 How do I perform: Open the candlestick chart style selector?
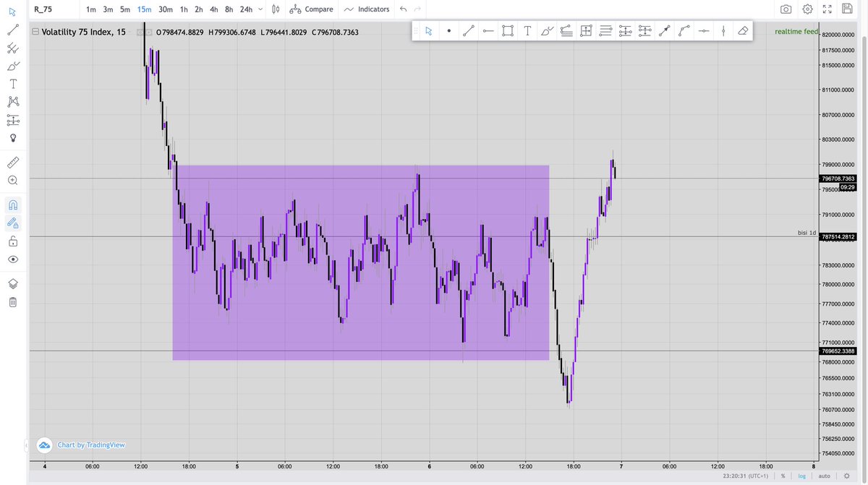tap(275, 9)
